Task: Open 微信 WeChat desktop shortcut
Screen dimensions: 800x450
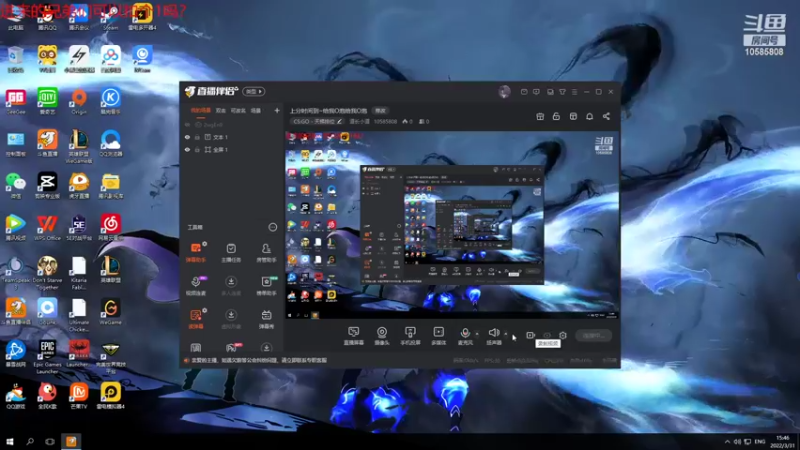Action: pyautogui.click(x=15, y=185)
